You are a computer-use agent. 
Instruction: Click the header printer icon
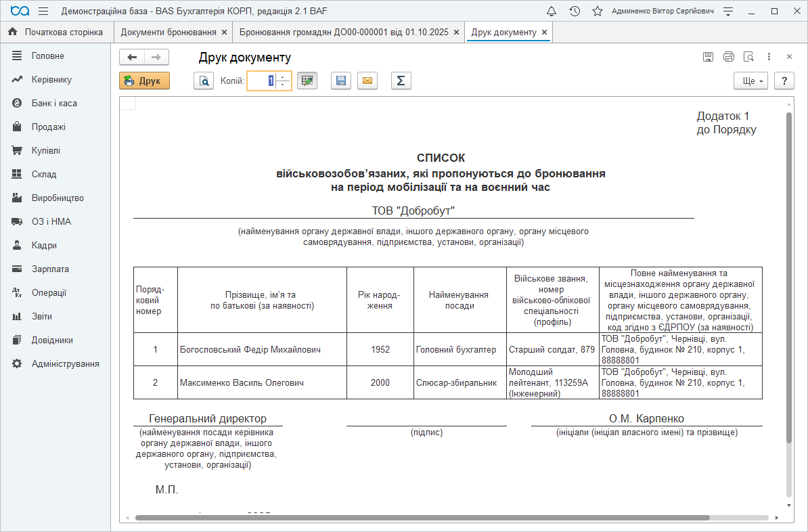click(x=729, y=57)
